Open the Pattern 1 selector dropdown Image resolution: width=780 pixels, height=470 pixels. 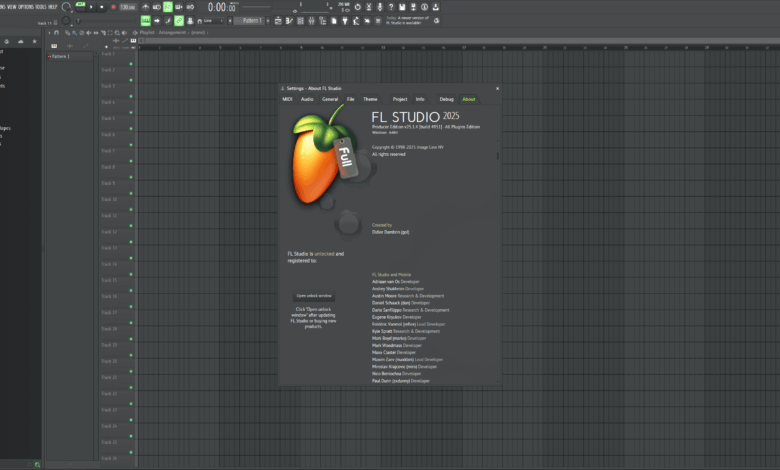[251, 21]
